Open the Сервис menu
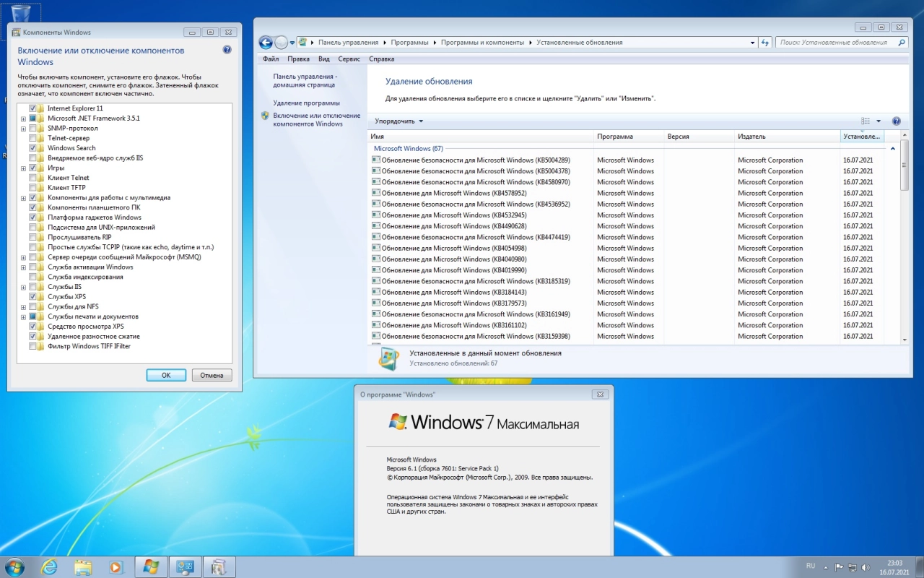 349,59
